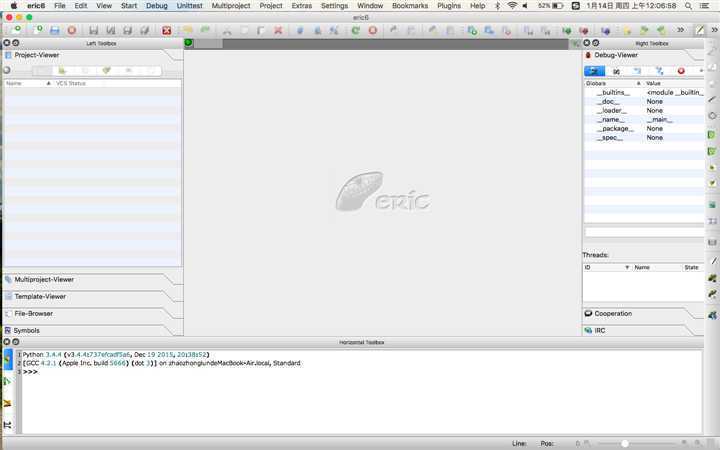Viewport: 720px width, 450px height.
Task: Select the Project-Viewer tab
Action: coord(37,55)
